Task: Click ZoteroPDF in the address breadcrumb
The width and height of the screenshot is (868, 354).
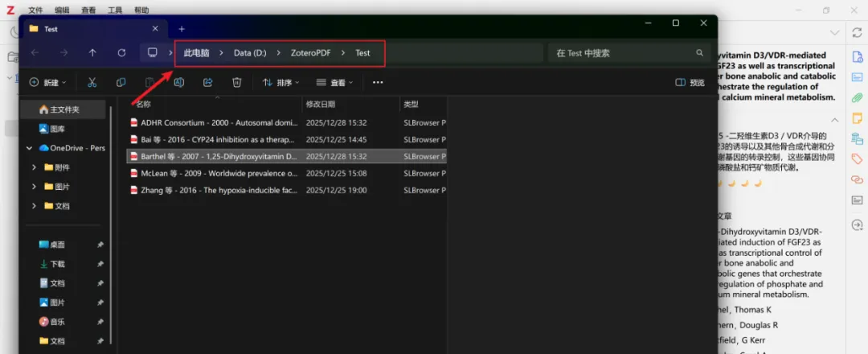Action: click(x=310, y=52)
